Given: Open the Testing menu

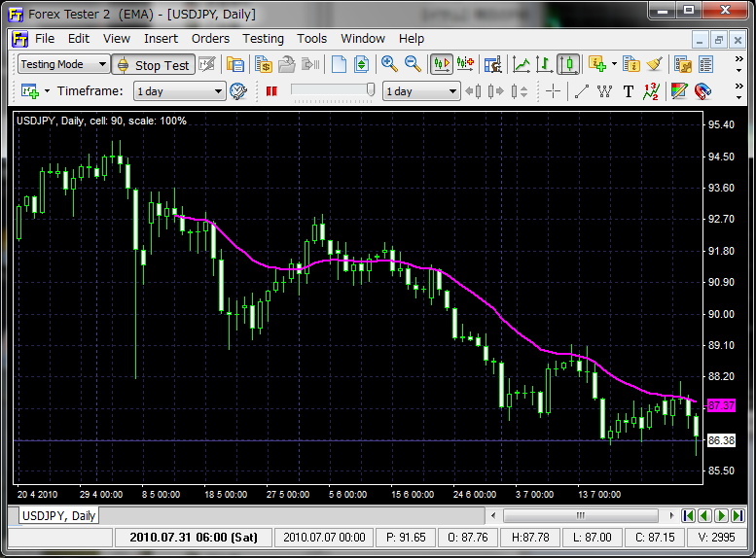Looking at the screenshot, I should [264, 39].
